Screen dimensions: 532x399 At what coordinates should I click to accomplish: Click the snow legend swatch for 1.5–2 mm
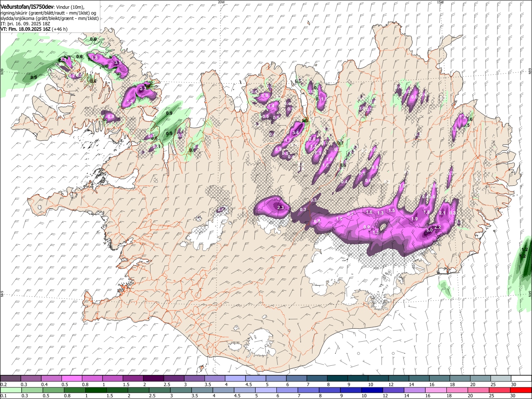(x=133, y=379)
